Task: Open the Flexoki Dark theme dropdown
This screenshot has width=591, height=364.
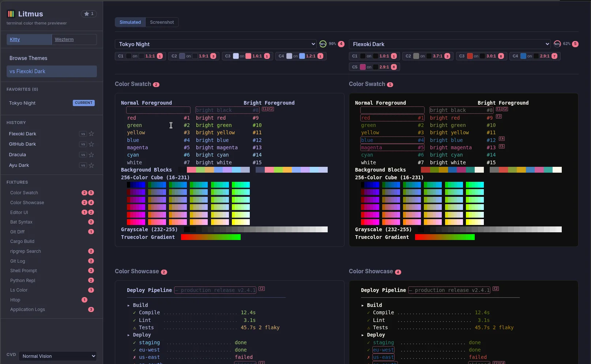Action: coord(449,44)
